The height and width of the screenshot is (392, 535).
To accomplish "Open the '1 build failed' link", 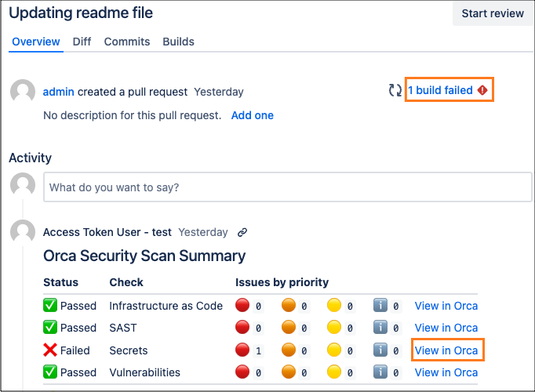I will 441,90.
